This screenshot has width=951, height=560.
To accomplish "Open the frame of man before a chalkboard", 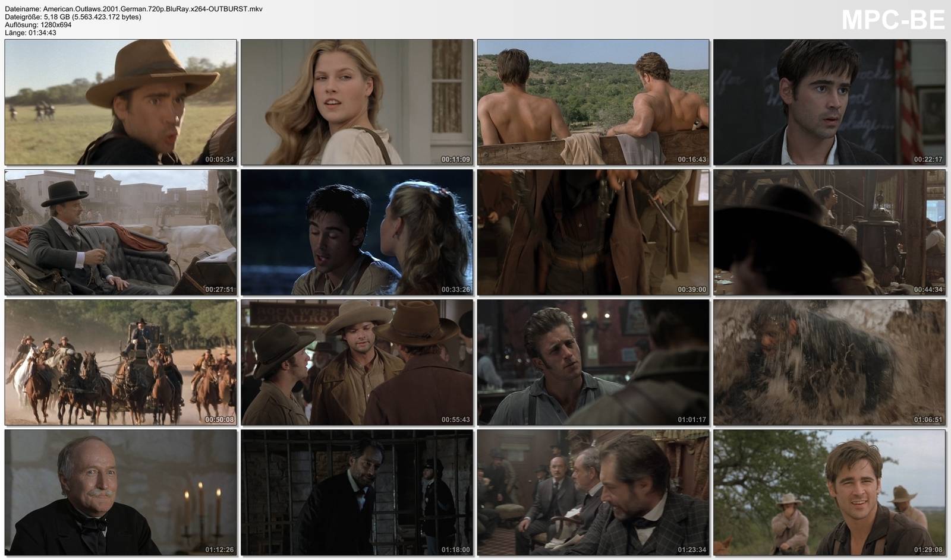I will 829,102.
